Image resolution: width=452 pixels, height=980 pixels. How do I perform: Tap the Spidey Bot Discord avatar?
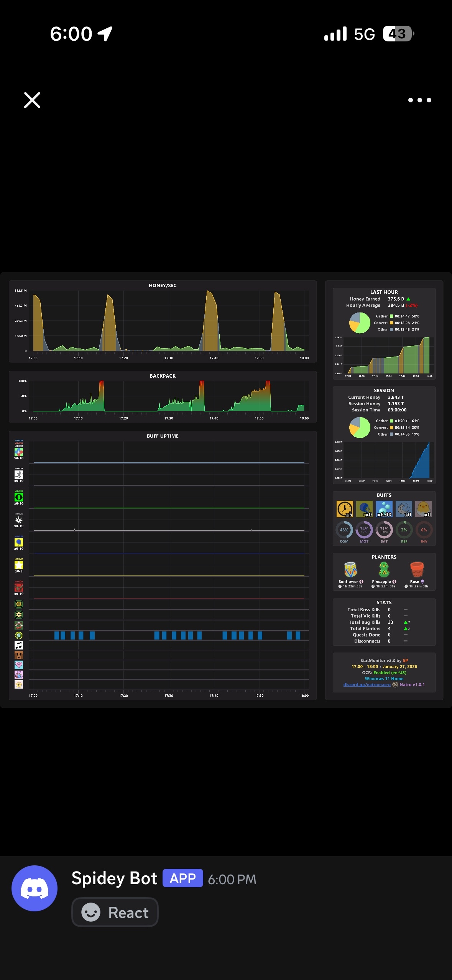[35, 888]
